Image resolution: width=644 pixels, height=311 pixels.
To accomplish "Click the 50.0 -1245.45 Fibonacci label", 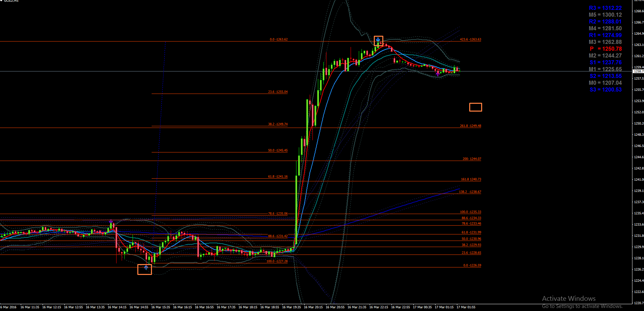I will (278, 150).
